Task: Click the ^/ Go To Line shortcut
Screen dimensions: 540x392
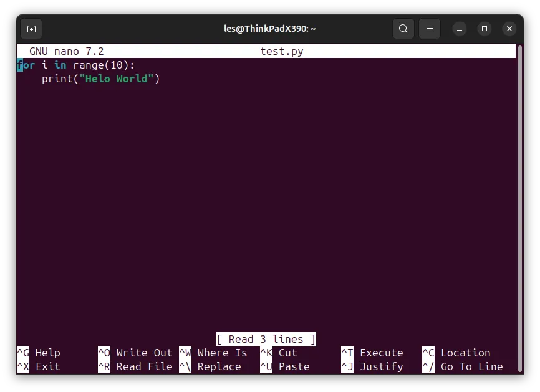Action: [463, 366]
